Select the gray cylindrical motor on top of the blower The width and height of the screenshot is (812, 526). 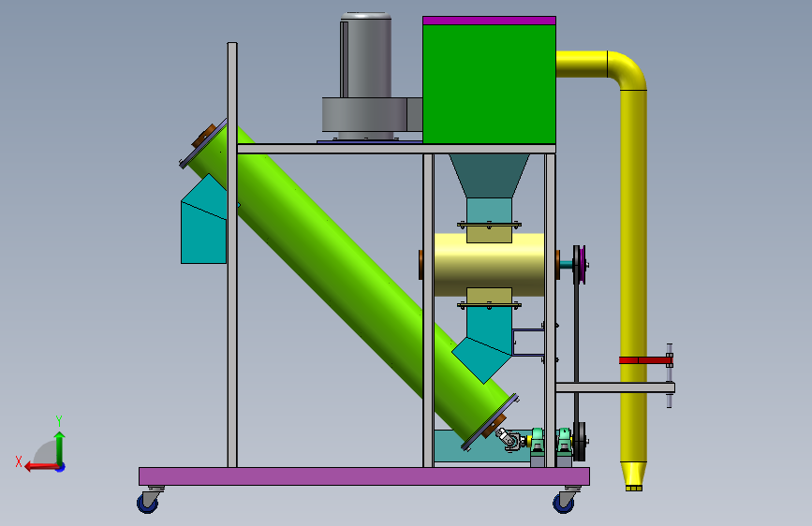click(365, 55)
